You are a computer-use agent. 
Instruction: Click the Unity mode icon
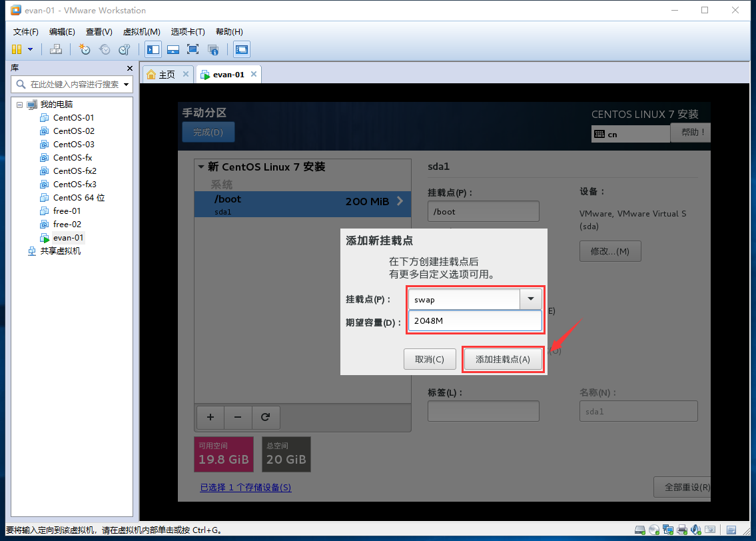point(213,49)
